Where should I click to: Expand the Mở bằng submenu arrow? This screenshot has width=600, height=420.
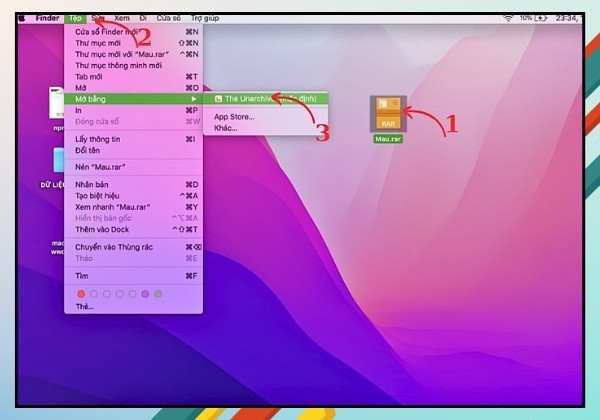point(194,99)
